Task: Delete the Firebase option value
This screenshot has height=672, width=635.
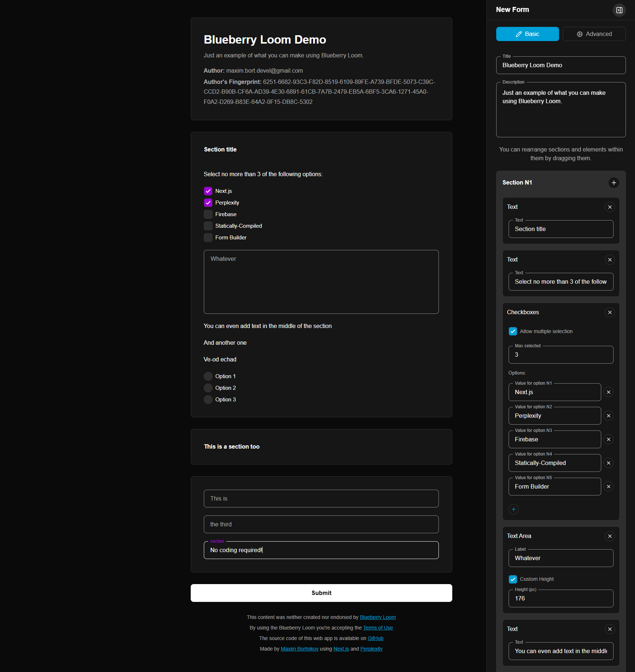Action: 609,439
